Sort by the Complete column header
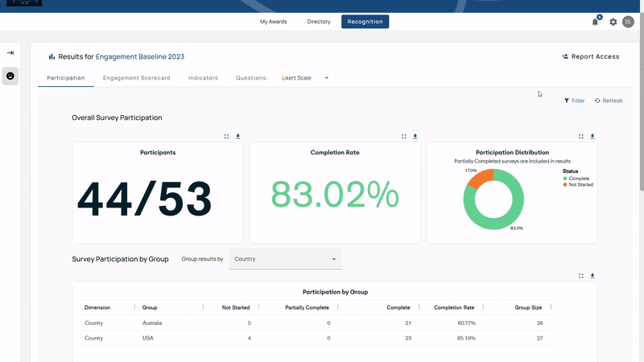The width and height of the screenshot is (644, 362). click(x=398, y=307)
